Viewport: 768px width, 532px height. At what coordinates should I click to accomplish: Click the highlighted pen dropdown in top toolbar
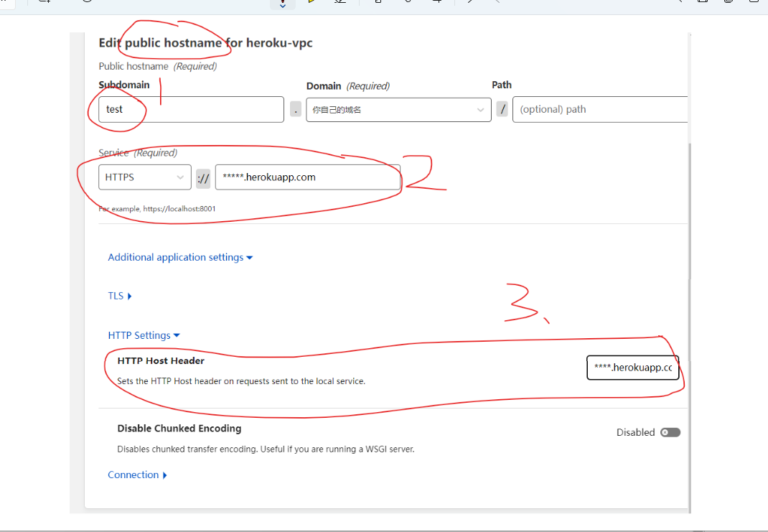(283, 4)
